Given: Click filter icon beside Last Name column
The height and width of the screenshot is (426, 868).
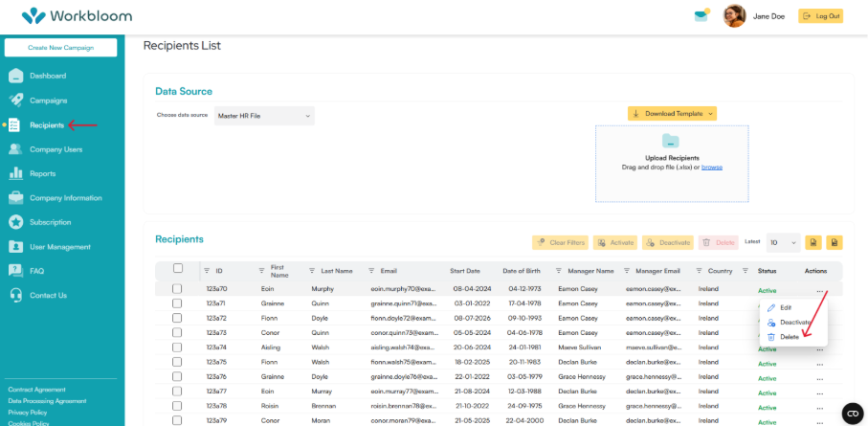Looking at the screenshot, I should click(x=312, y=271).
